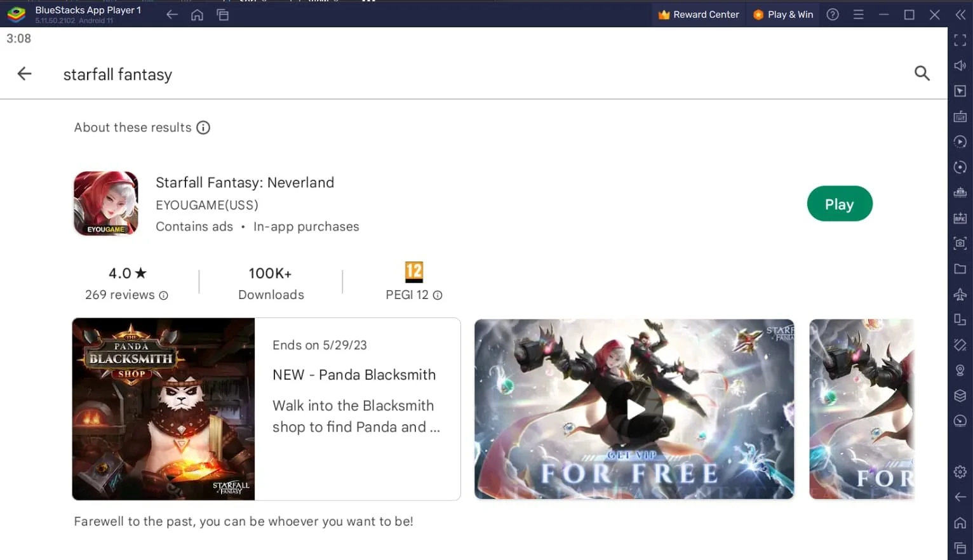Click the sidebar home icon

coord(960,523)
